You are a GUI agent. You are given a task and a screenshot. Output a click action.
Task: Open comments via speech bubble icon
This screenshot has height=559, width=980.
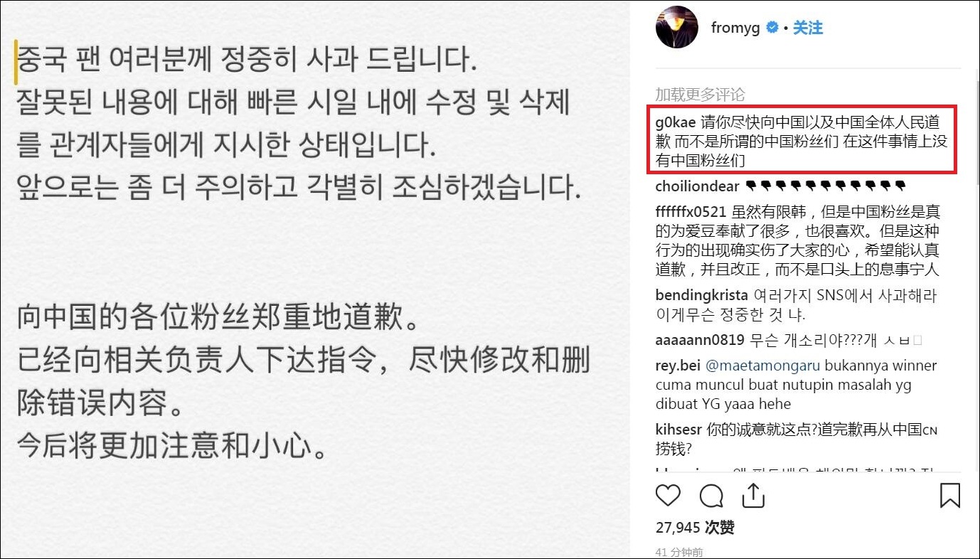coord(712,495)
